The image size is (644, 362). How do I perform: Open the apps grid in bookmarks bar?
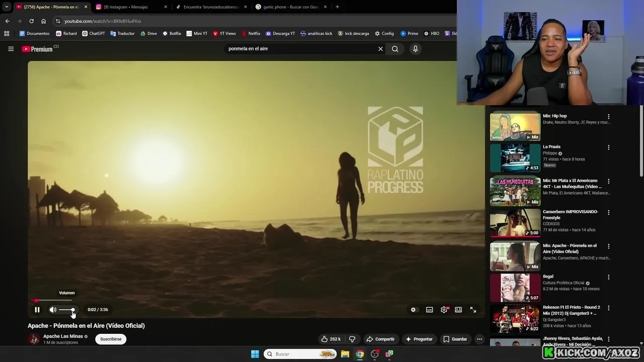click(7, 34)
